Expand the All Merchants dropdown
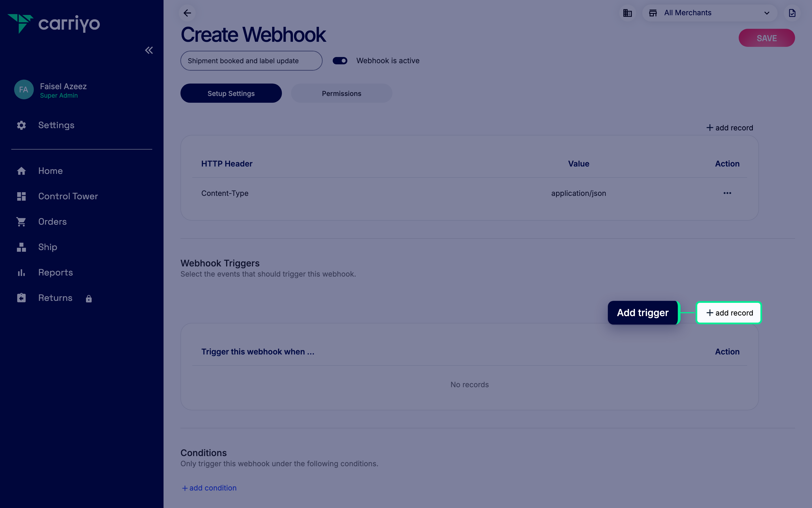This screenshot has width=812, height=508. point(709,13)
